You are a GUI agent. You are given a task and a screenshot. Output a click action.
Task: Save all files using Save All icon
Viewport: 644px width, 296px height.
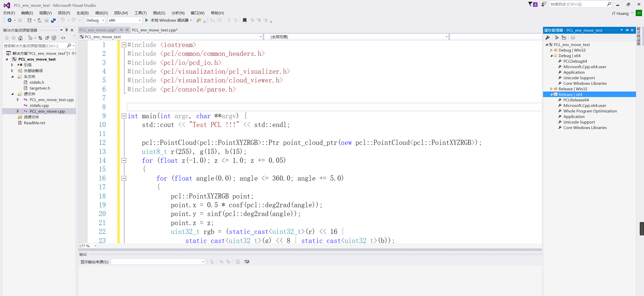[x=53, y=20]
